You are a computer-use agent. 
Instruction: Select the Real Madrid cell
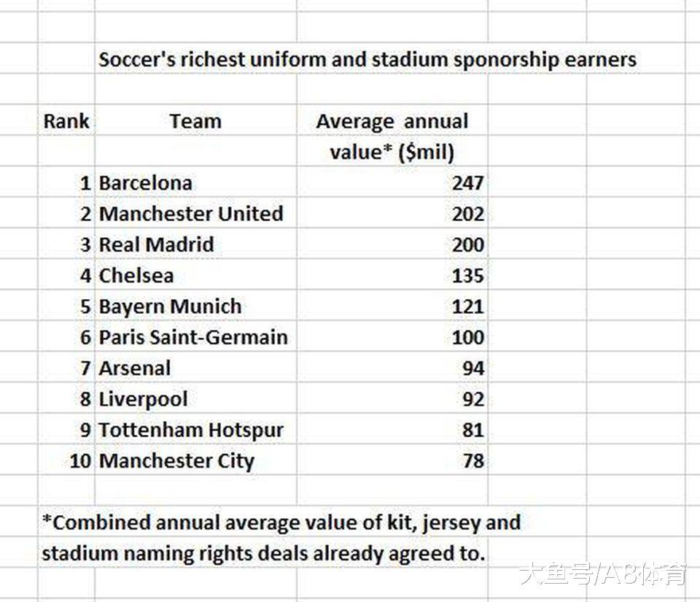(156, 244)
